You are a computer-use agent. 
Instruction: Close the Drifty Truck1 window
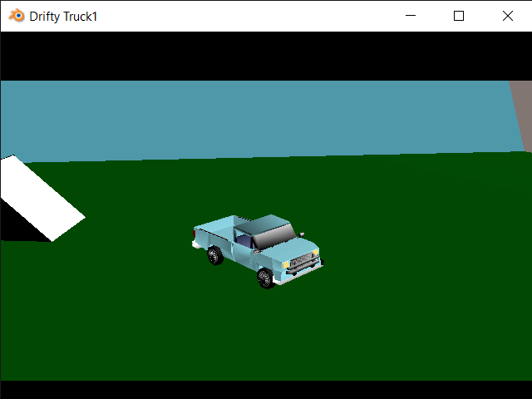507,16
